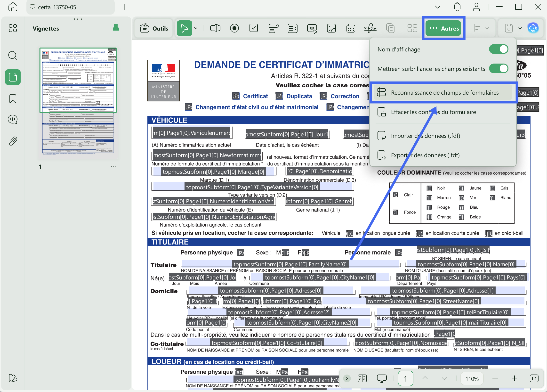547x392 pixels.
Task: Select the image field tool icon
Action: click(331, 28)
